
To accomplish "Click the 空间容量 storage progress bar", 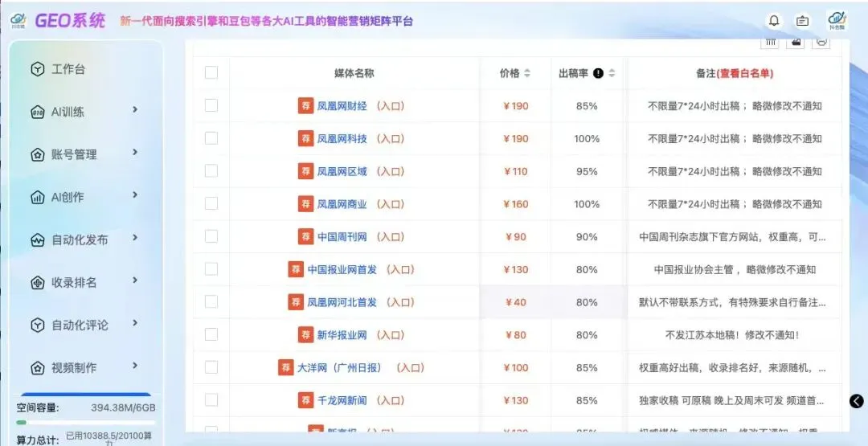I will pos(86,422).
